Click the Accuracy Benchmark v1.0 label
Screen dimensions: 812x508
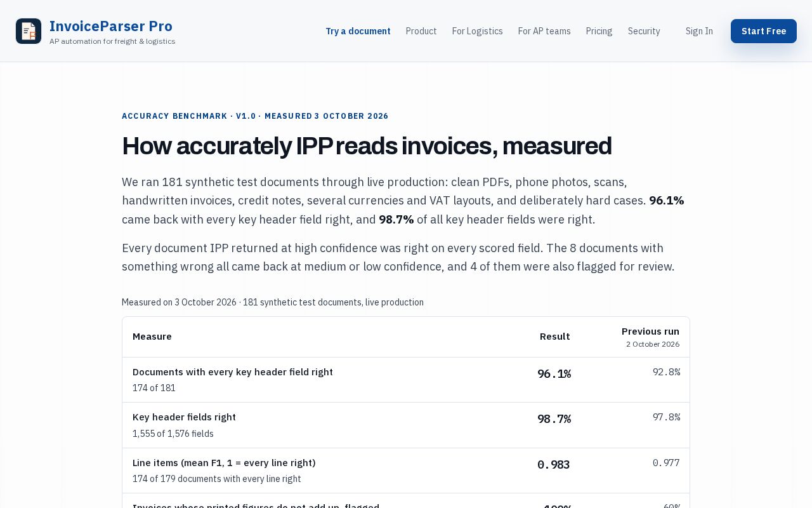pos(255,116)
